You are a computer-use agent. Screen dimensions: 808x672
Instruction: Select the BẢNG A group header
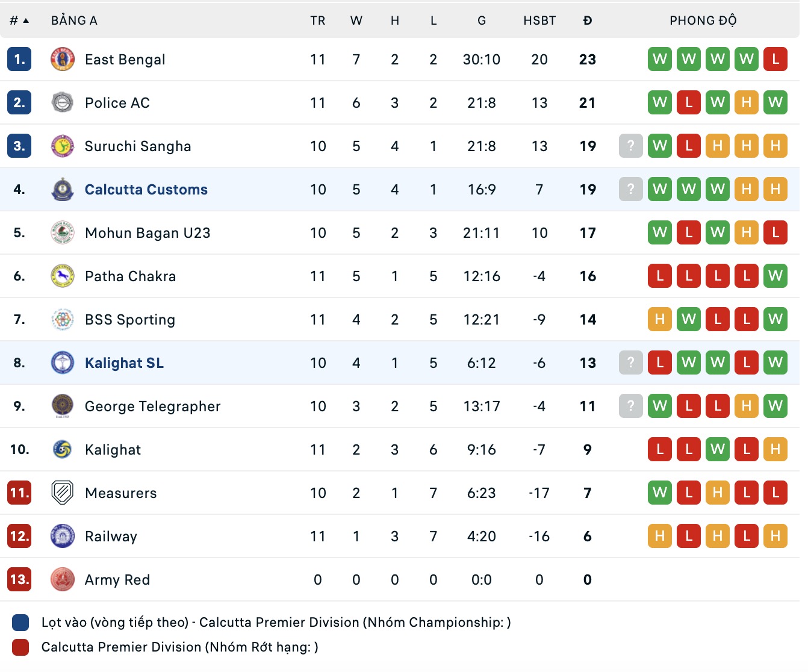[74, 20]
